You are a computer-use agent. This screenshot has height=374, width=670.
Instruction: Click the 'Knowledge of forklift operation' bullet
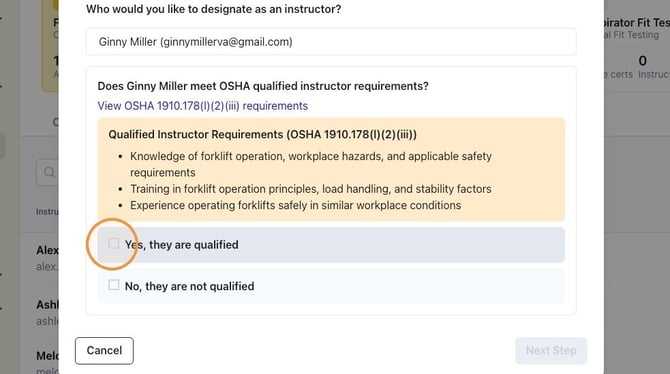(x=311, y=165)
